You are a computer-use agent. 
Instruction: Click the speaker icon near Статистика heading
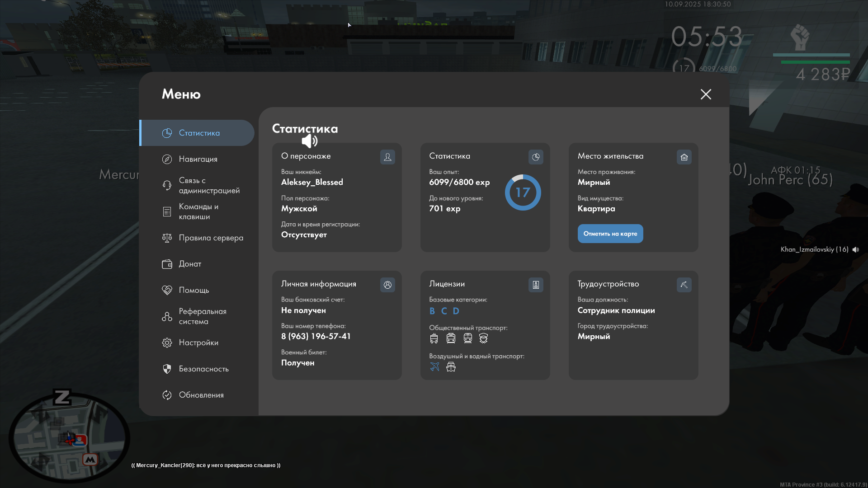click(310, 141)
